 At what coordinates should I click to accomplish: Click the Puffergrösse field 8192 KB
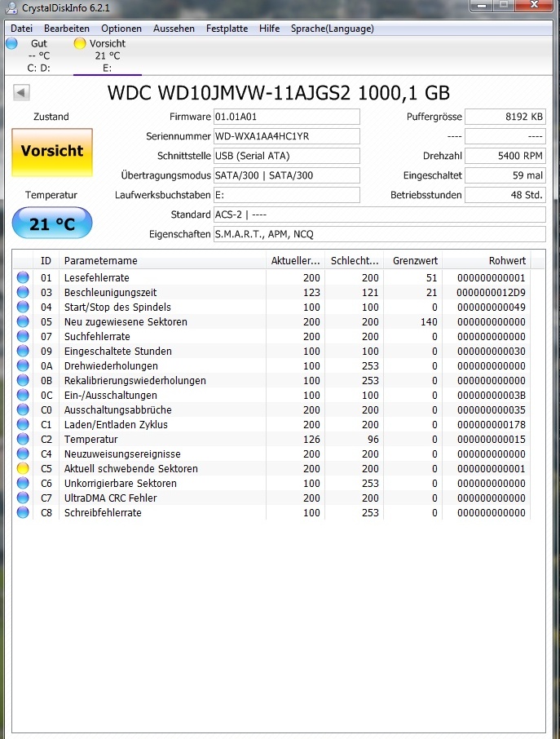click(505, 117)
